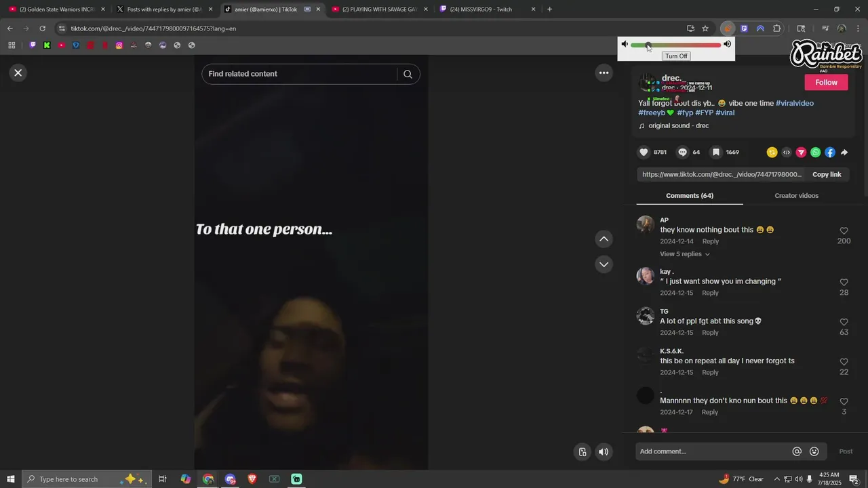Viewport: 868px width, 488px height.
Task: Click Turn Off in volume popup
Action: pyautogui.click(x=676, y=56)
